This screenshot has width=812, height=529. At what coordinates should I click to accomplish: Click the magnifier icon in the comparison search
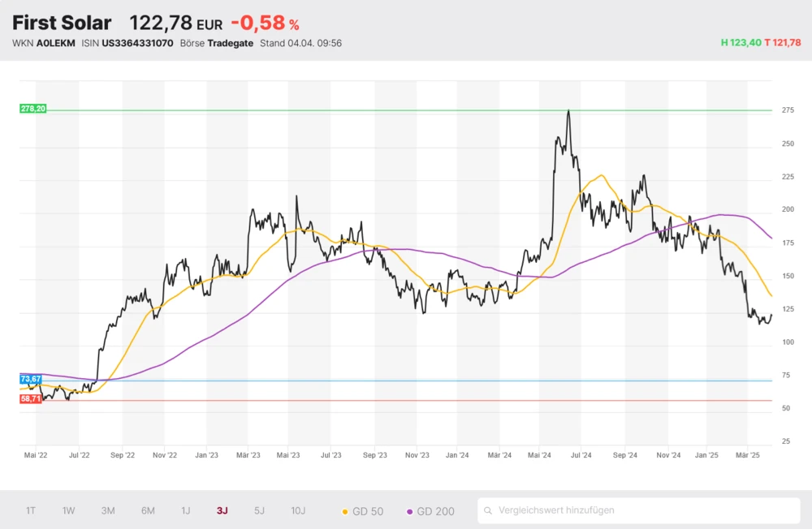(x=488, y=511)
